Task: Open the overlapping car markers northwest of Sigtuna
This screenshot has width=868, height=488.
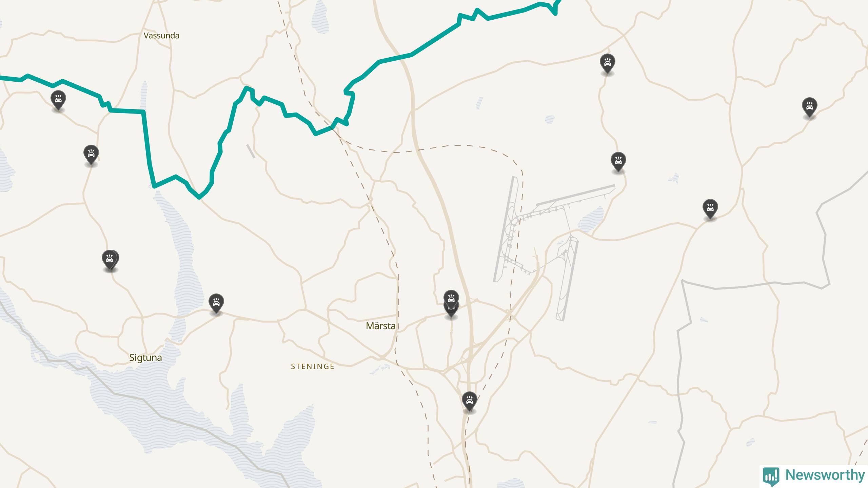Action: point(110,260)
